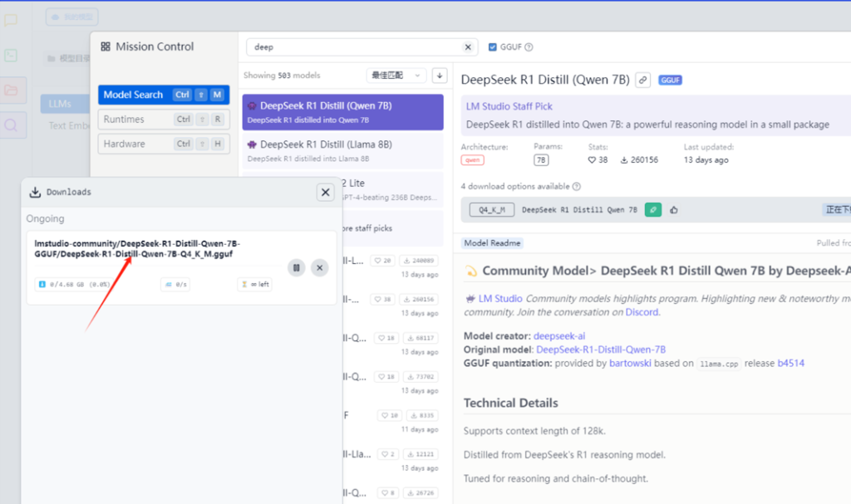Click the 'more staff picks' row
This screenshot has width=851, height=504.
(x=393, y=228)
